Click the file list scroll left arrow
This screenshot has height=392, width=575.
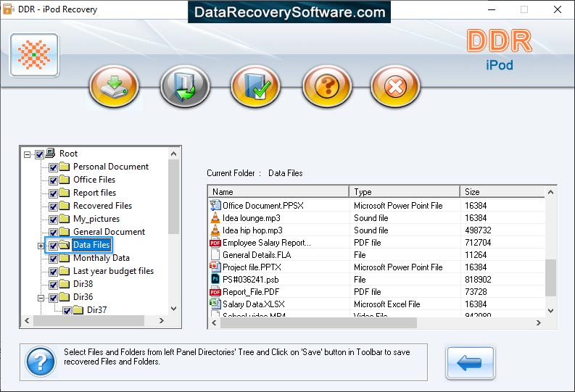point(214,322)
